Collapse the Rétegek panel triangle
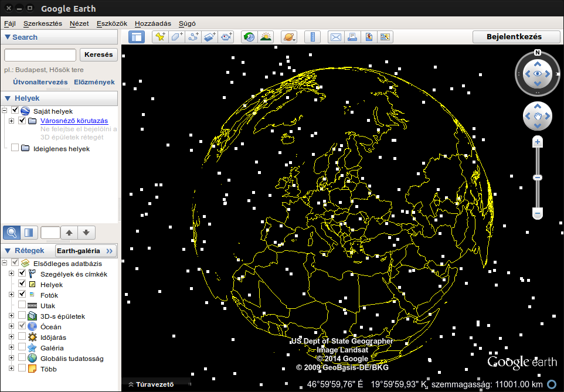Viewport: 564px width, 392px height. click(x=7, y=251)
